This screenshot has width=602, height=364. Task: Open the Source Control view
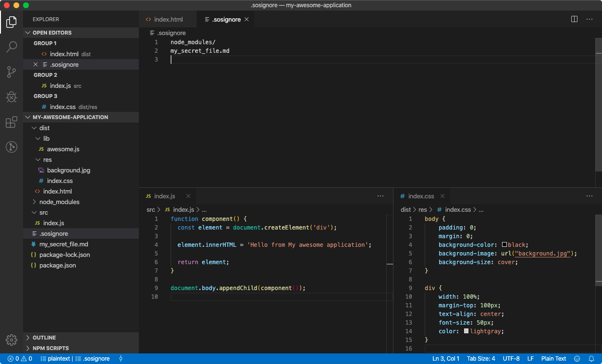(x=11, y=72)
